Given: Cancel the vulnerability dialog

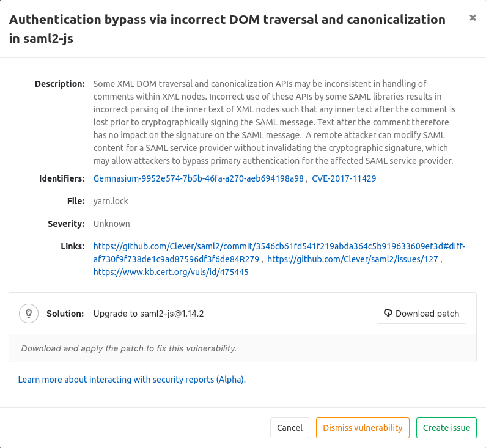Looking at the screenshot, I should [290, 428].
